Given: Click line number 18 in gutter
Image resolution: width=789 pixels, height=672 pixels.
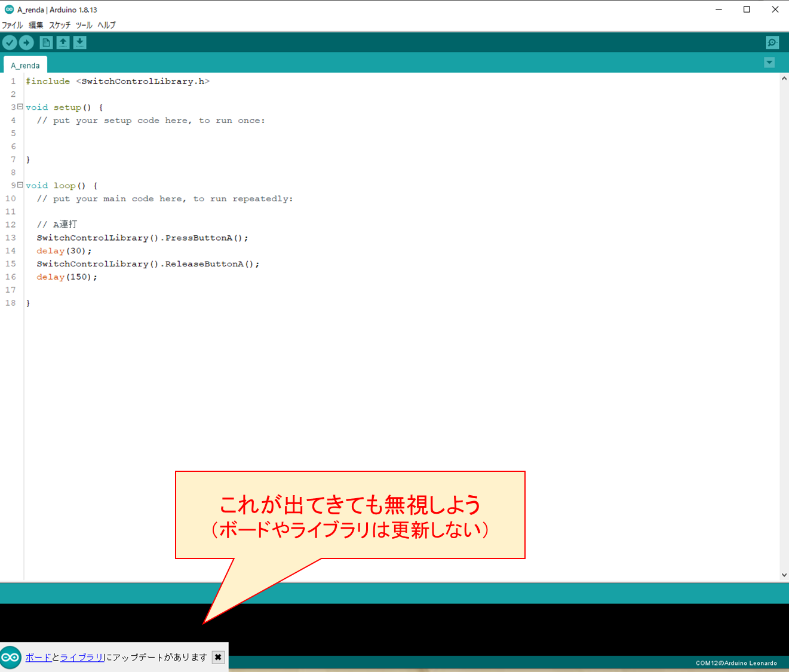Looking at the screenshot, I should coord(11,303).
